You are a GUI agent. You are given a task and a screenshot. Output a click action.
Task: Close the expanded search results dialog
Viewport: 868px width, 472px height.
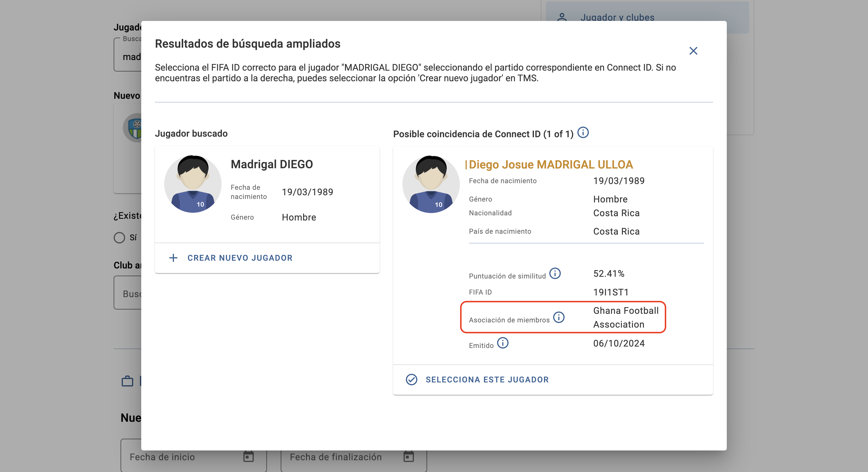(x=693, y=51)
